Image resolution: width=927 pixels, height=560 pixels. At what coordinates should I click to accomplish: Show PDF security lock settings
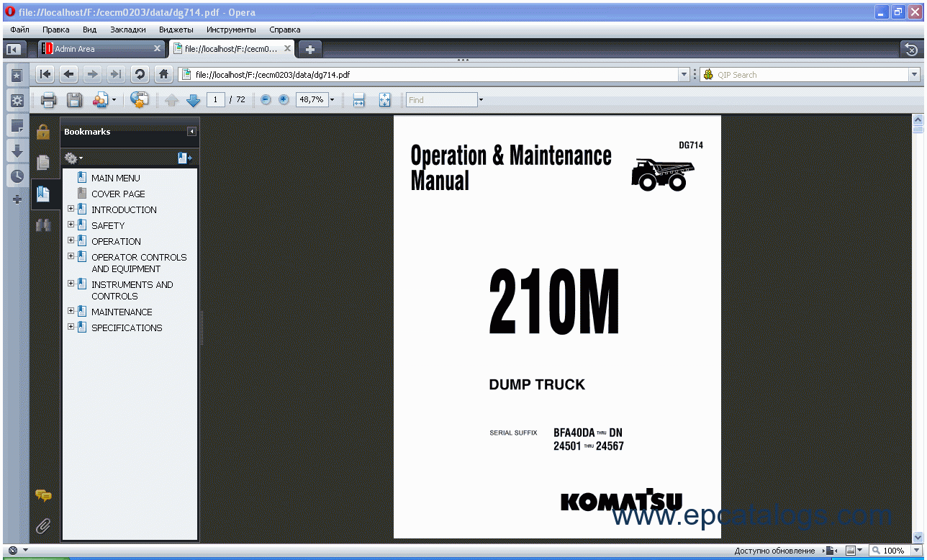coord(43,132)
